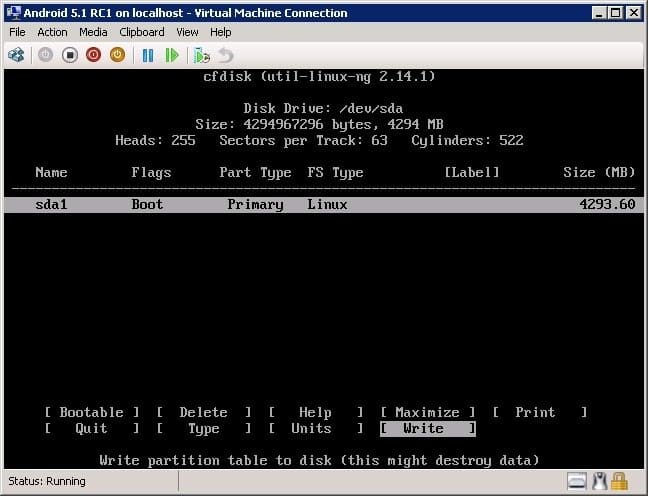648x496 pixels.
Task: Open the Media menu
Action: click(93, 32)
